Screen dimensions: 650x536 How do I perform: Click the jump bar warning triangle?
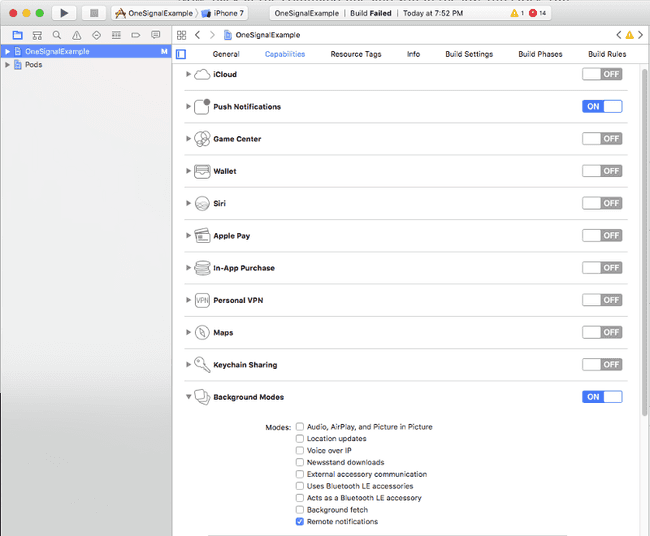(x=629, y=35)
